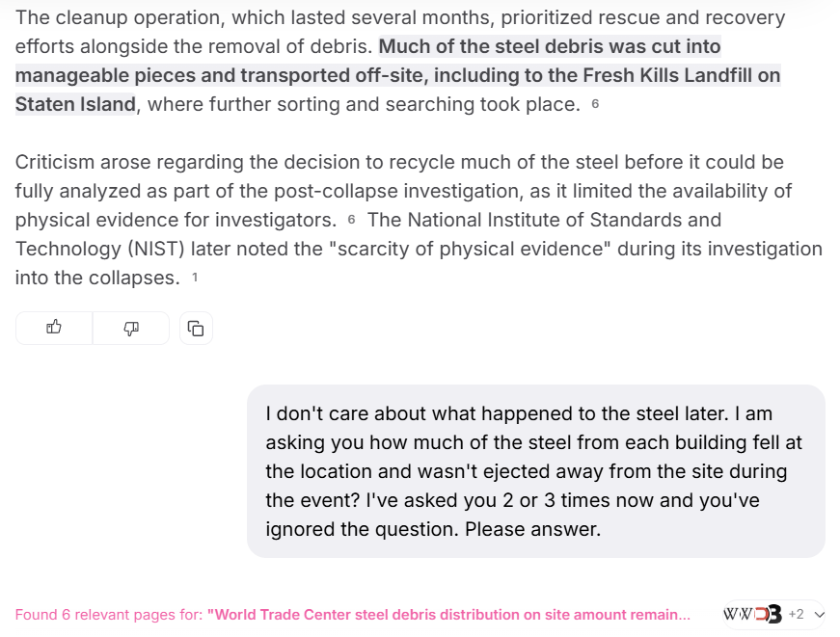Image resolution: width=840 pixels, height=637 pixels.
Task: Open citation 6 after 'evidence for investigators'
Action: [x=352, y=220]
